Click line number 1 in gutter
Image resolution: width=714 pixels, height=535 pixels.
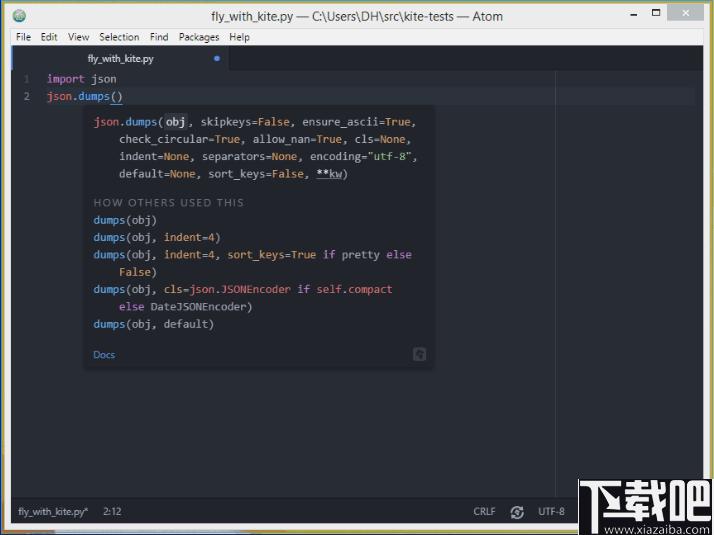point(27,79)
